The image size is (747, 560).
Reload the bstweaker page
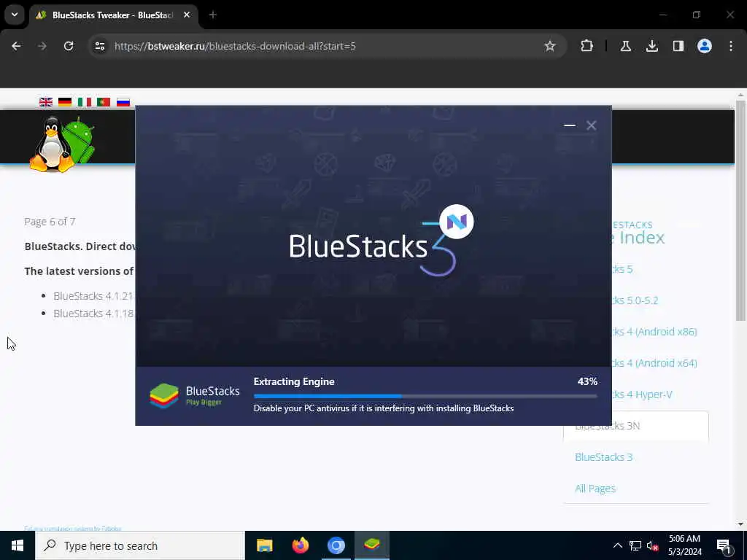(69, 46)
